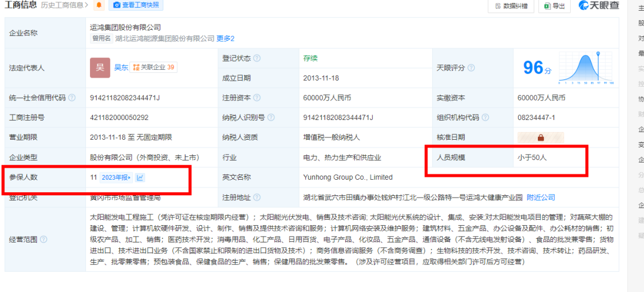The image size is (644, 292).
Task: Open legal representative 吴东 link
Action: click(121, 67)
